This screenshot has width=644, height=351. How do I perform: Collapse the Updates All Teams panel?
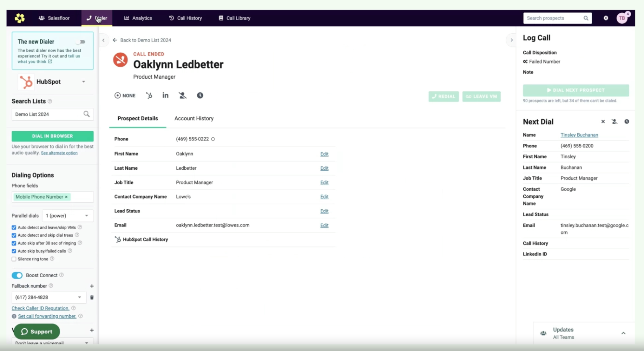pos(623,333)
